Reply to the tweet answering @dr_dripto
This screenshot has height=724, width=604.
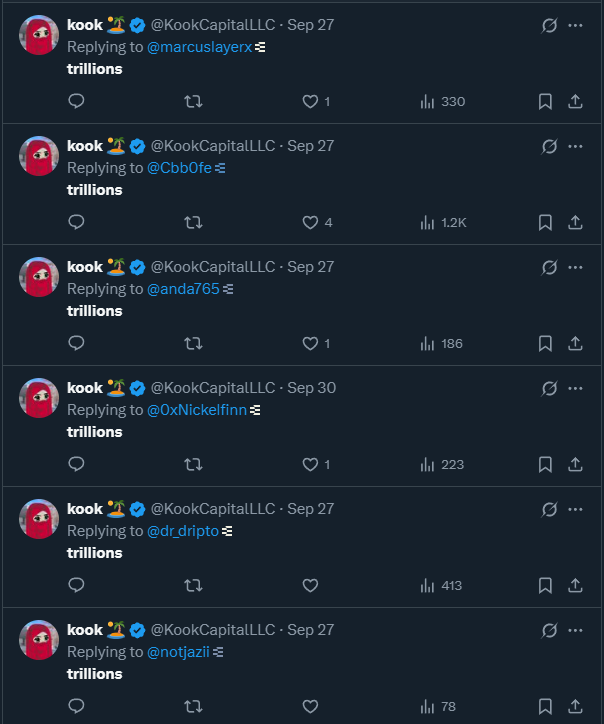pyautogui.click(x=76, y=585)
